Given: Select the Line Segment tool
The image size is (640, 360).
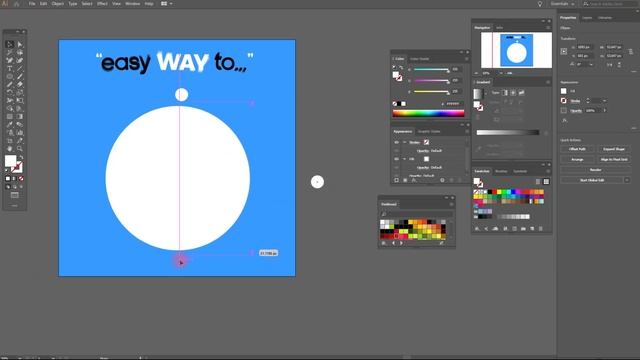Looking at the screenshot, I should pos(20,69).
